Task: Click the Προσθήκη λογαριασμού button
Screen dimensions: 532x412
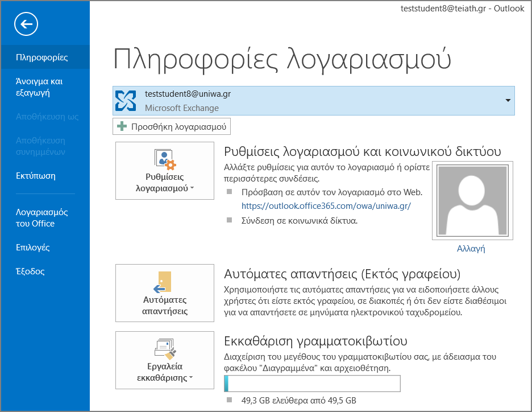Action: (172, 126)
